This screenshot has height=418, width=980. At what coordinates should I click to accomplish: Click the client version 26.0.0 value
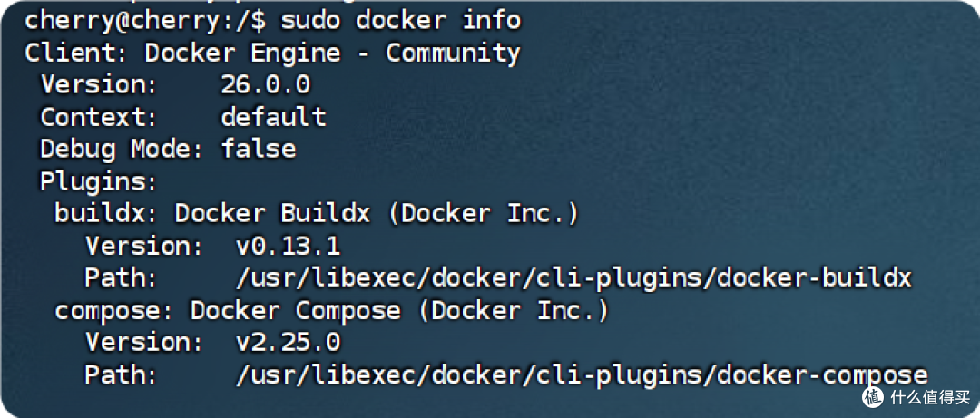pyautogui.click(x=265, y=85)
